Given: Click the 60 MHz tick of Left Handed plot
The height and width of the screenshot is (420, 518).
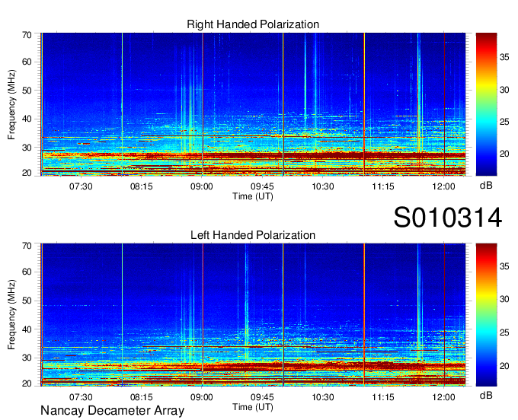Looking at the screenshot, I should point(27,272).
